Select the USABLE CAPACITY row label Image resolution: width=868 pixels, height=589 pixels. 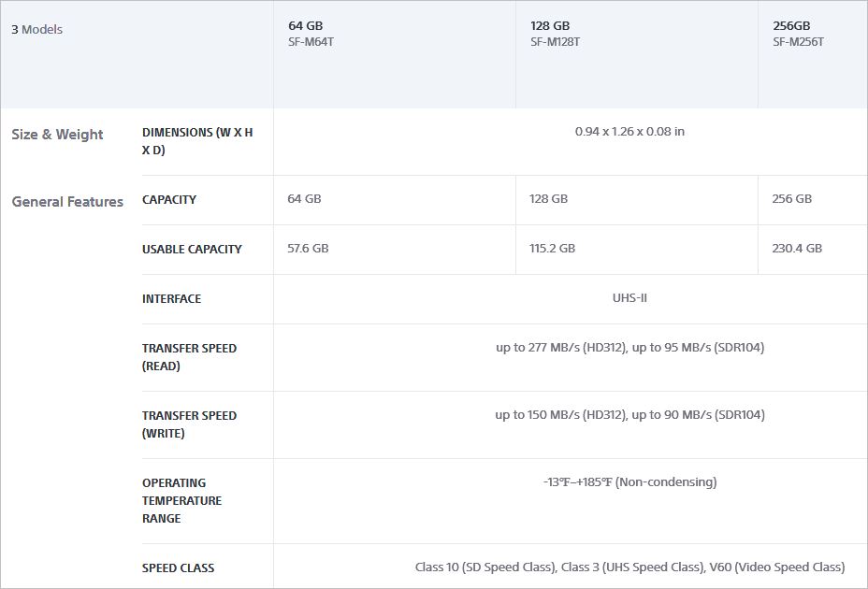192,250
